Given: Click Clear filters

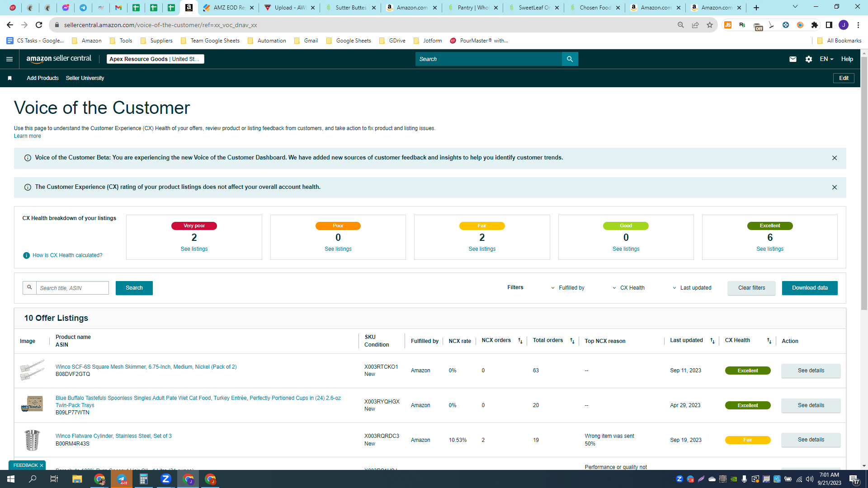Looking at the screenshot, I should (751, 288).
